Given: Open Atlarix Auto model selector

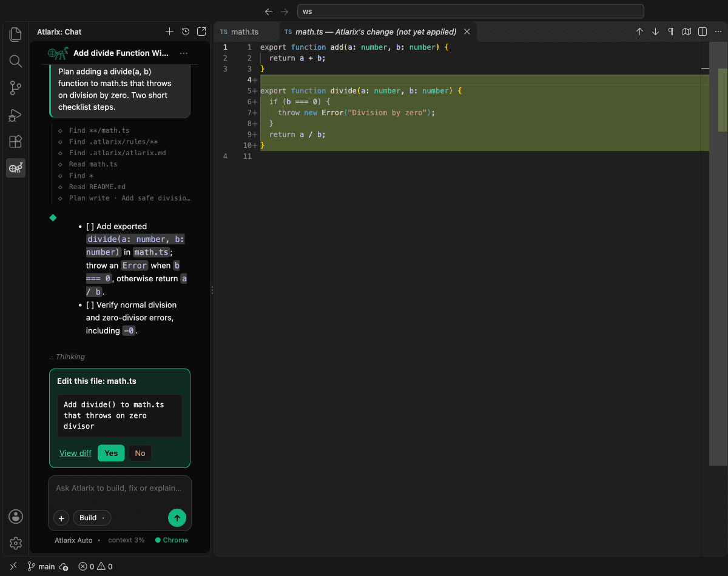Looking at the screenshot, I should point(73,540).
